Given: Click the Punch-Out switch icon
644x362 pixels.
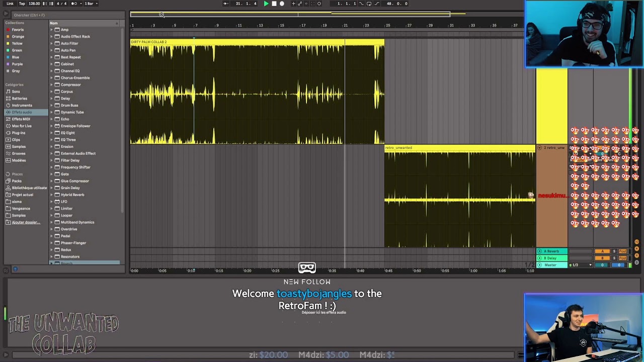Looking at the screenshot, I should click(x=377, y=4).
